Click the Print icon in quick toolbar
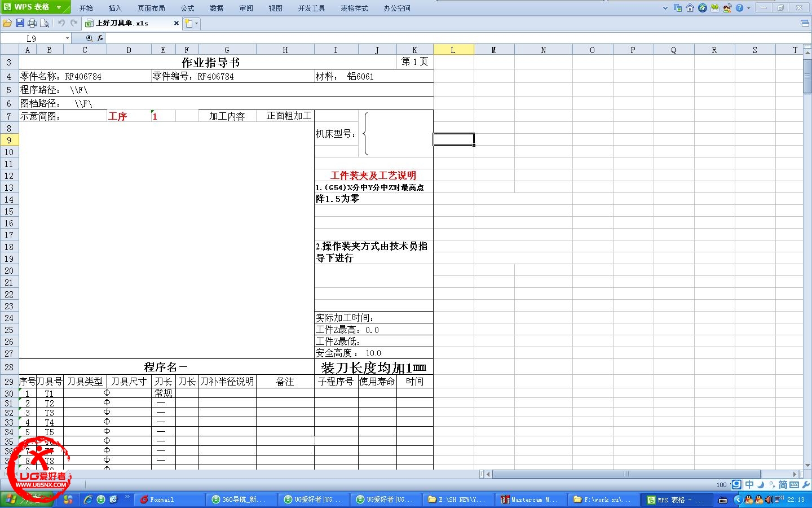This screenshot has width=812, height=508. click(x=32, y=23)
